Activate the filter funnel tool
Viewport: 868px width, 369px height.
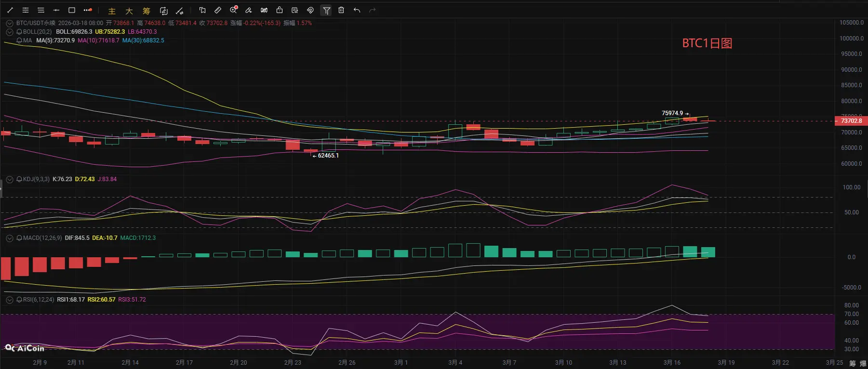click(326, 10)
